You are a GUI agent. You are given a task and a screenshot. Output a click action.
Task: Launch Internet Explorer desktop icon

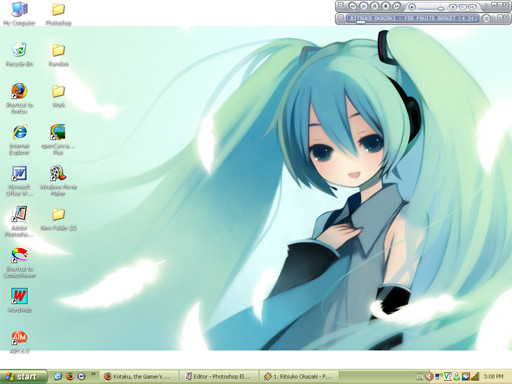19,139
